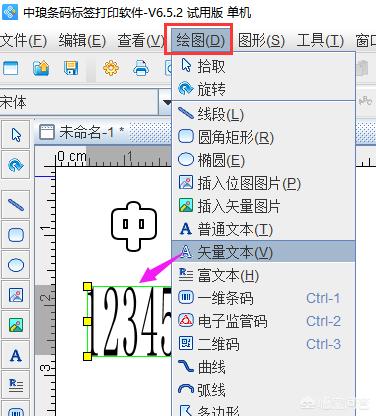Open the 图形(S) menu
The height and width of the screenshot is (416, 376).
(262, 41)
